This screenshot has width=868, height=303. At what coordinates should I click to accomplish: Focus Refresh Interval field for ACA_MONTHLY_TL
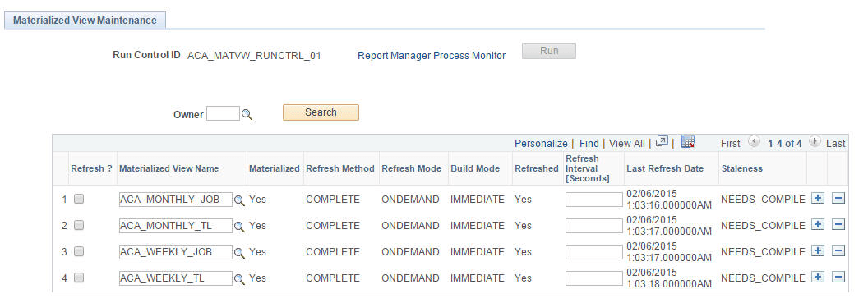593,226
